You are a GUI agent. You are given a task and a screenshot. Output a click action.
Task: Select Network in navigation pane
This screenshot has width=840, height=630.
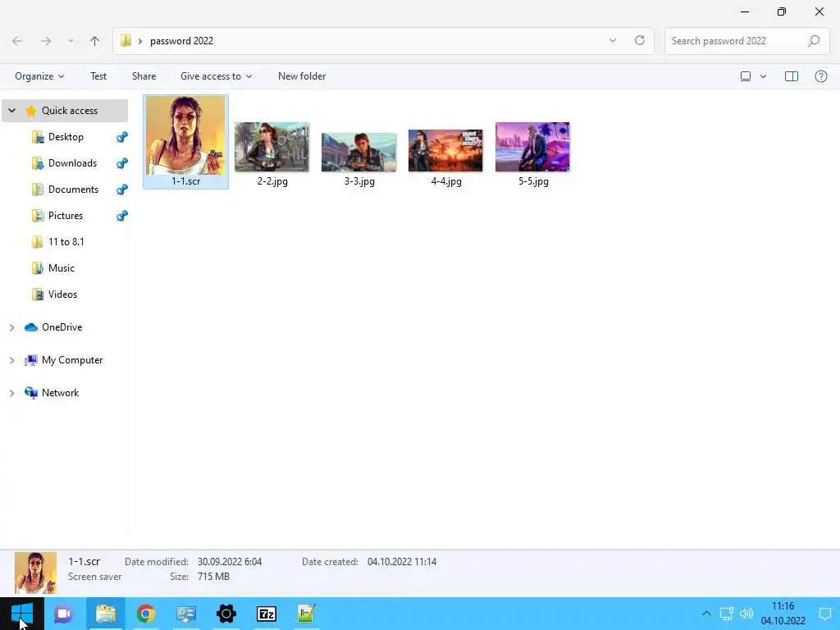60,393
